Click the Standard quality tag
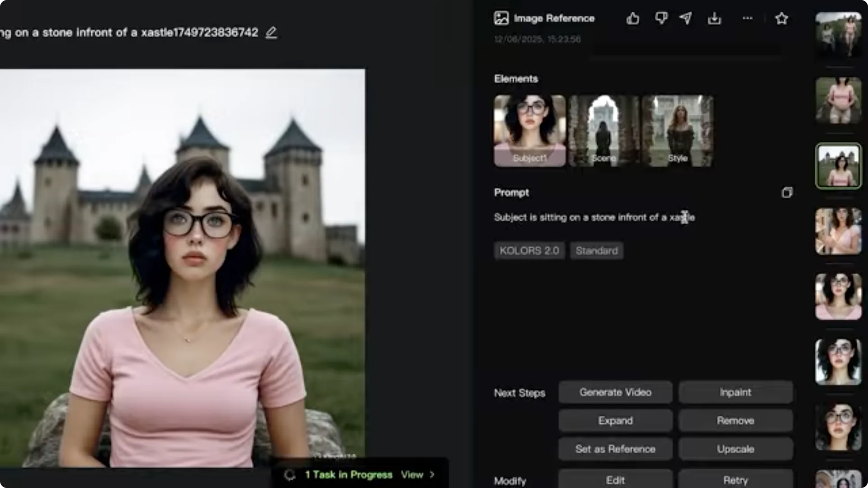 coord(596,250)
